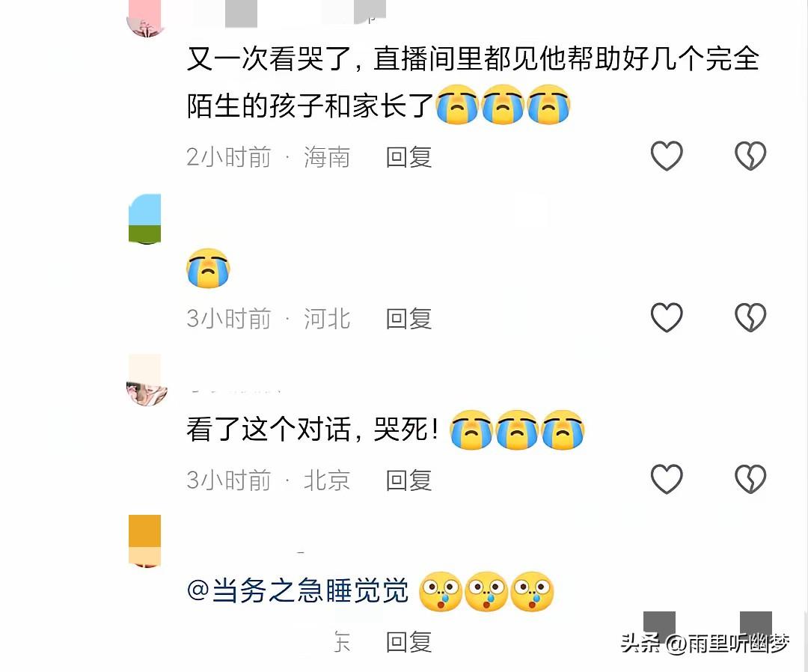Open the orange avatar commenter's profile
Image resolution: width=808 pixels, height=672 pixels.
pyautogui.click(x=145, y=541)
